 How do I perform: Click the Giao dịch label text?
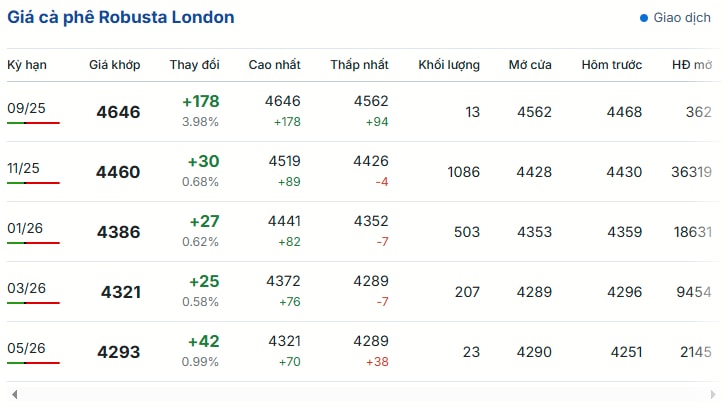tap(682, 18)
